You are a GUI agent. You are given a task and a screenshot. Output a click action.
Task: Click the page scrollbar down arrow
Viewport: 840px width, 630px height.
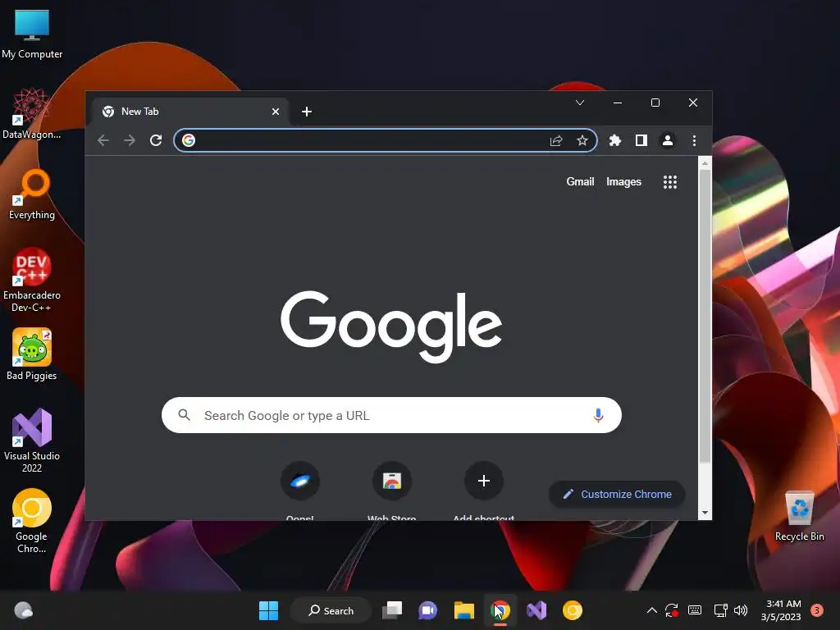point(705,513)
